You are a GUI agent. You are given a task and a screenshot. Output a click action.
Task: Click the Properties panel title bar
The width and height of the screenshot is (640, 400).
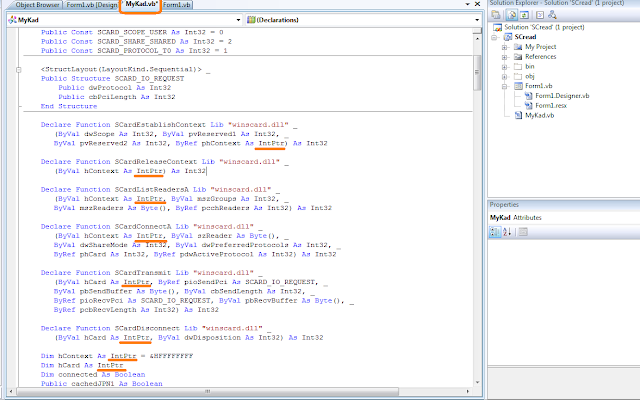[564, 204]
